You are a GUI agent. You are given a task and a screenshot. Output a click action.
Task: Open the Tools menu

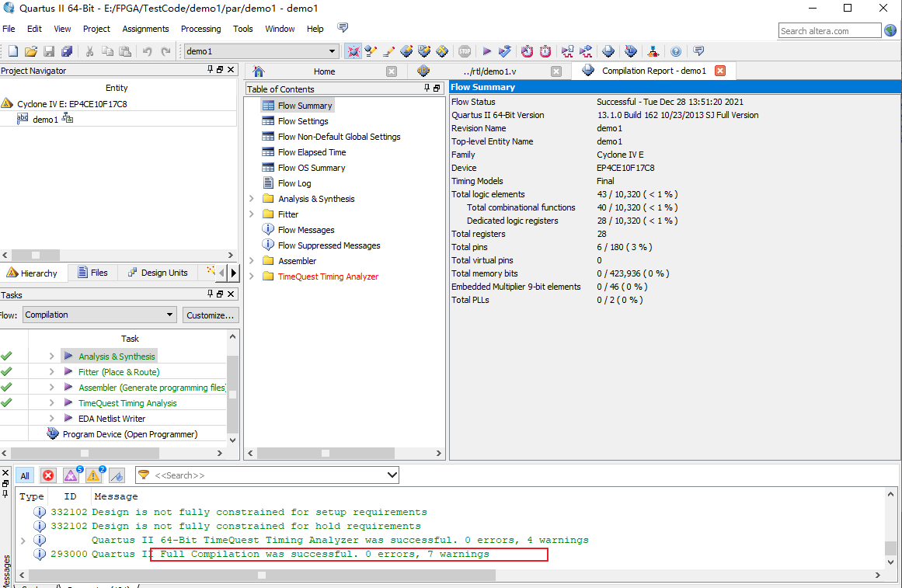242,29
